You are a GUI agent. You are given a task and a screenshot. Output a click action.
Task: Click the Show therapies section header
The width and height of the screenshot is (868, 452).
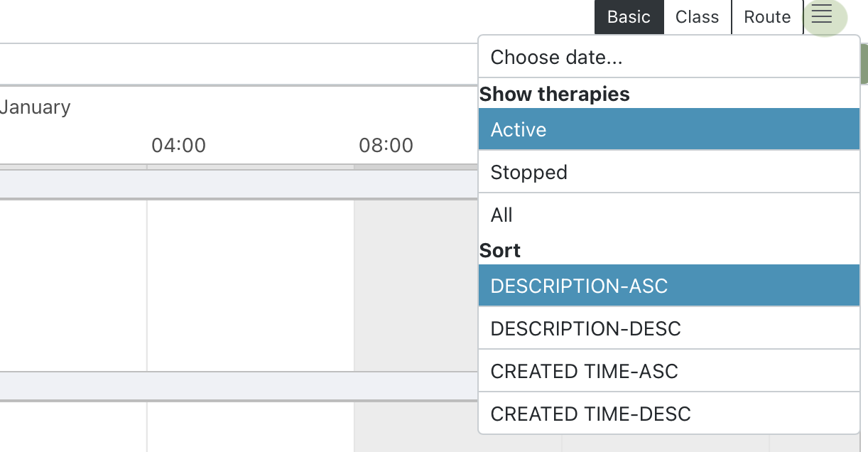click(x=555, y=94)
